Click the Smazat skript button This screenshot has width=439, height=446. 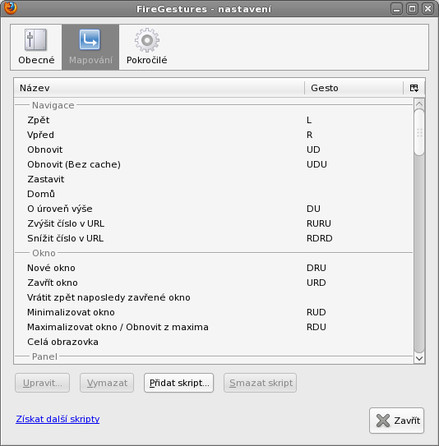coord(260,383)
